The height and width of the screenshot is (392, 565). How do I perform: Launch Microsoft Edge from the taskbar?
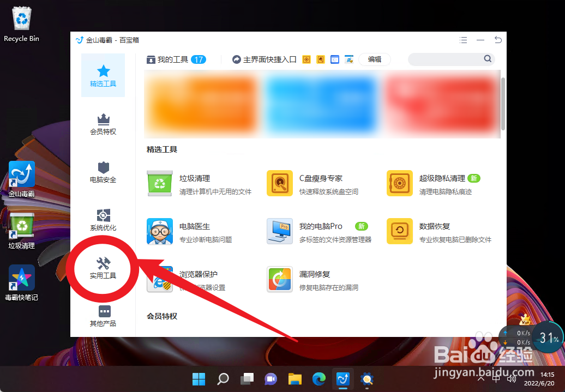tap(319, 379)
